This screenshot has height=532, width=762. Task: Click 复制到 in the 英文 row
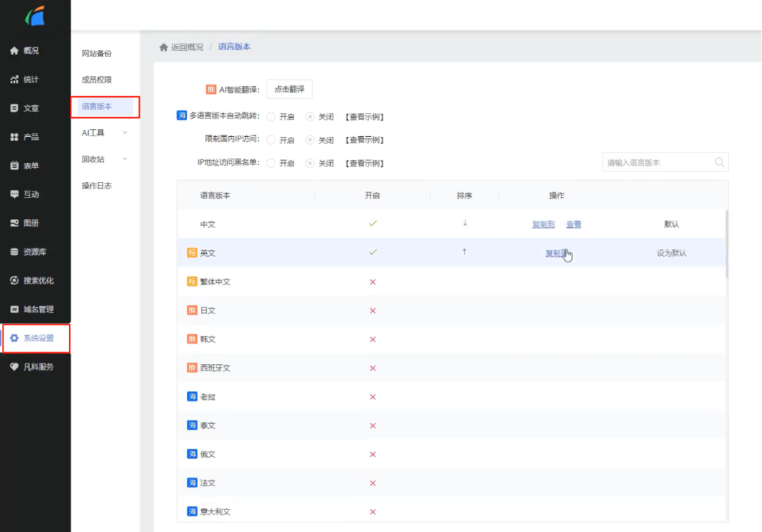[557, 253]
